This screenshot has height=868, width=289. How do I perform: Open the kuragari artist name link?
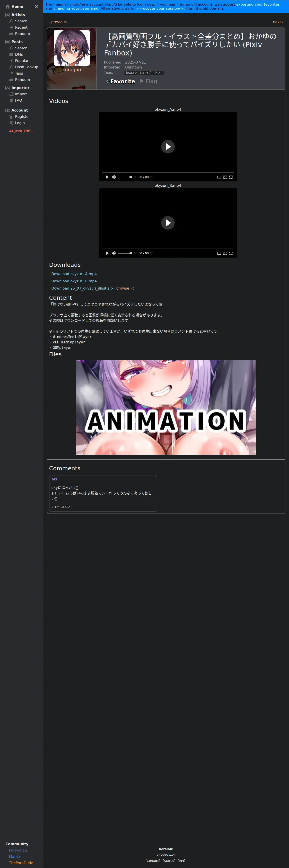click(72, 70)
